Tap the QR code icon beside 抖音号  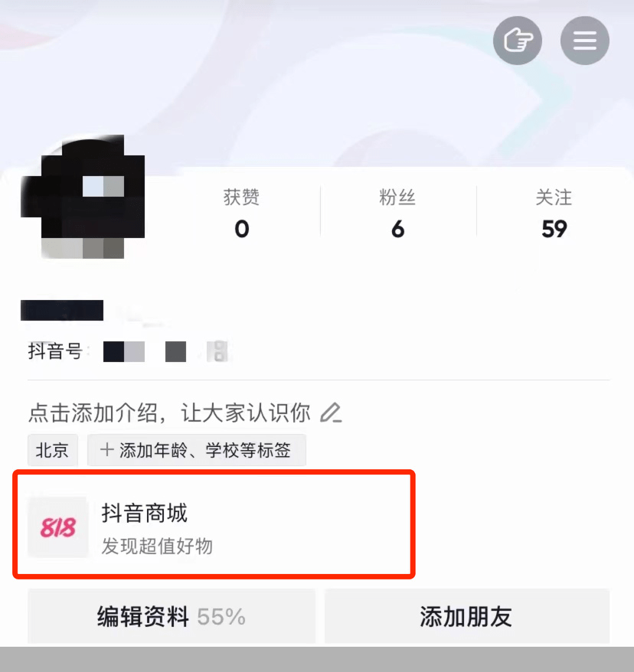[218, 351]
